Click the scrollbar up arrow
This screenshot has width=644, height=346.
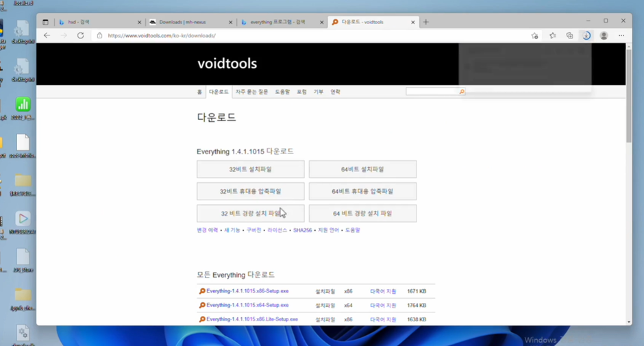pos(629,47)
